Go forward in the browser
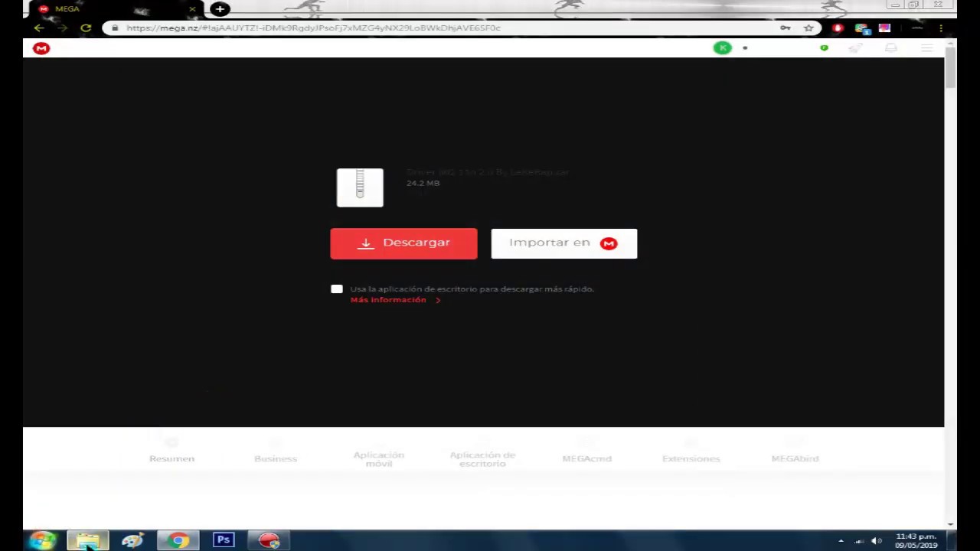The width and height of the screenshot is (980, 551). click(62, 28)
